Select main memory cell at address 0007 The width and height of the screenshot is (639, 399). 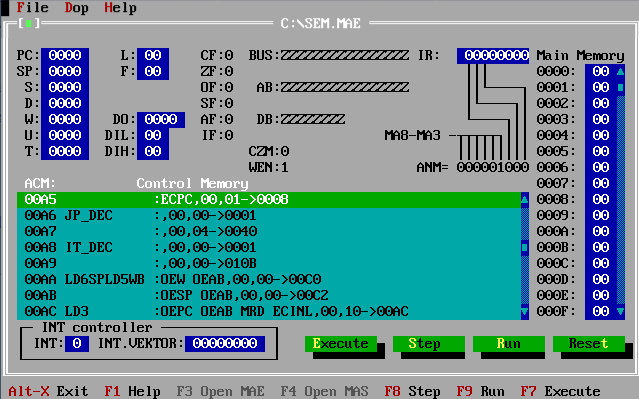(x=601, y=183)
